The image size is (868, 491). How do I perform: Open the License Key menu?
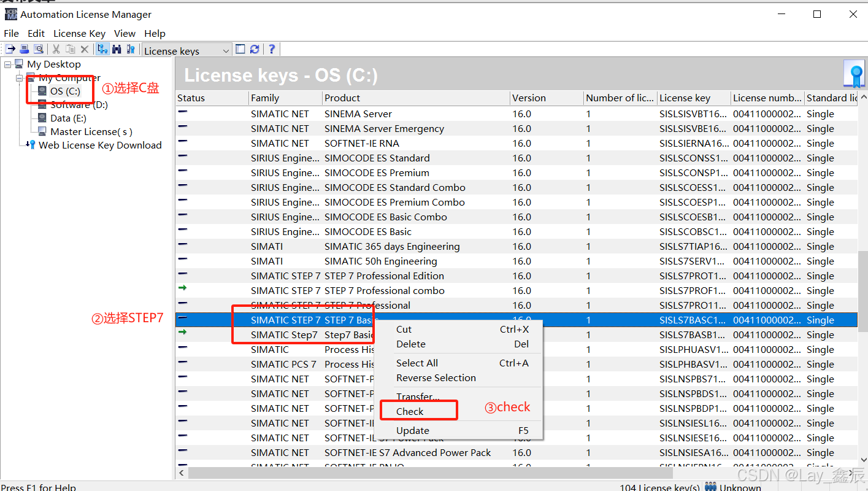(x=79, y=33)
